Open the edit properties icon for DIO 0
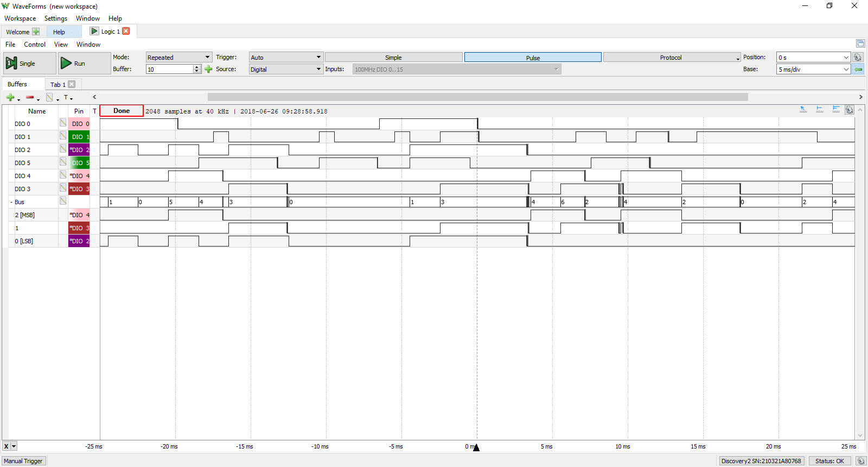Viewport: 868px width, 467px height. pos(63,123)
